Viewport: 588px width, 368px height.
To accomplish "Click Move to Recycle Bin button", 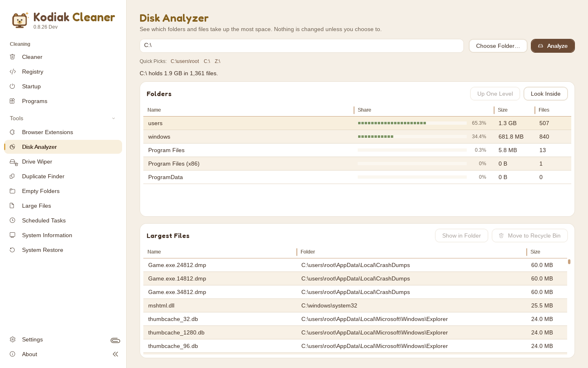I will [x=530, y=236].
